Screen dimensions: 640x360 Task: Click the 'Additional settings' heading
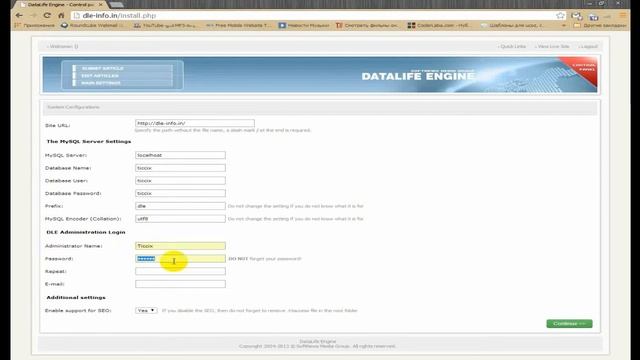[x=76, y=298]
